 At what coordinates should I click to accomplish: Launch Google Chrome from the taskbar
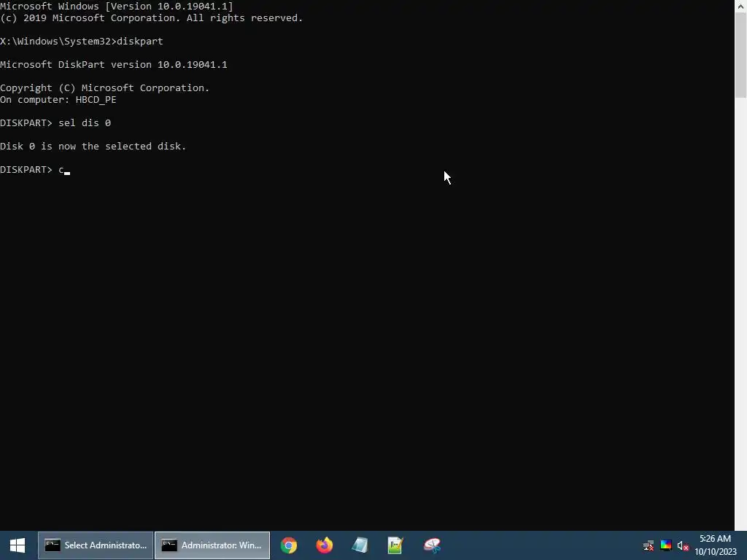(289, 545)
